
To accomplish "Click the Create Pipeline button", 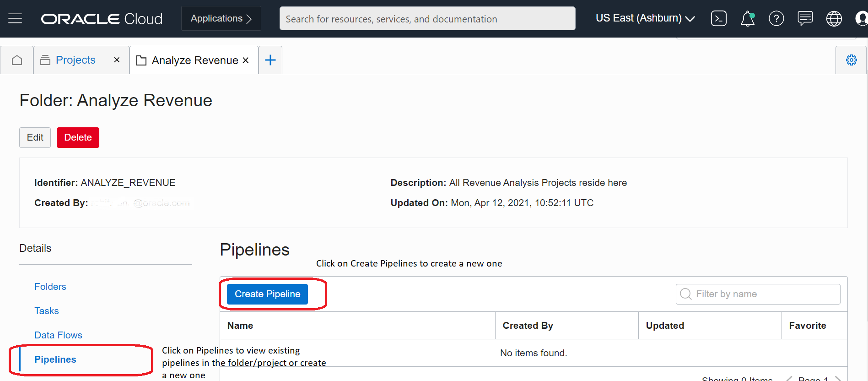I will (x=267, y=294).
